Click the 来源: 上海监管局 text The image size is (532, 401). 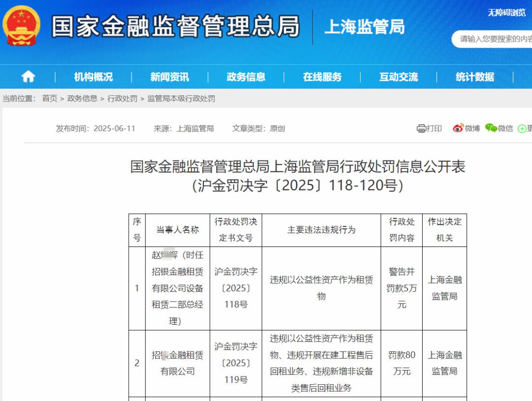[x=184, y=128]
